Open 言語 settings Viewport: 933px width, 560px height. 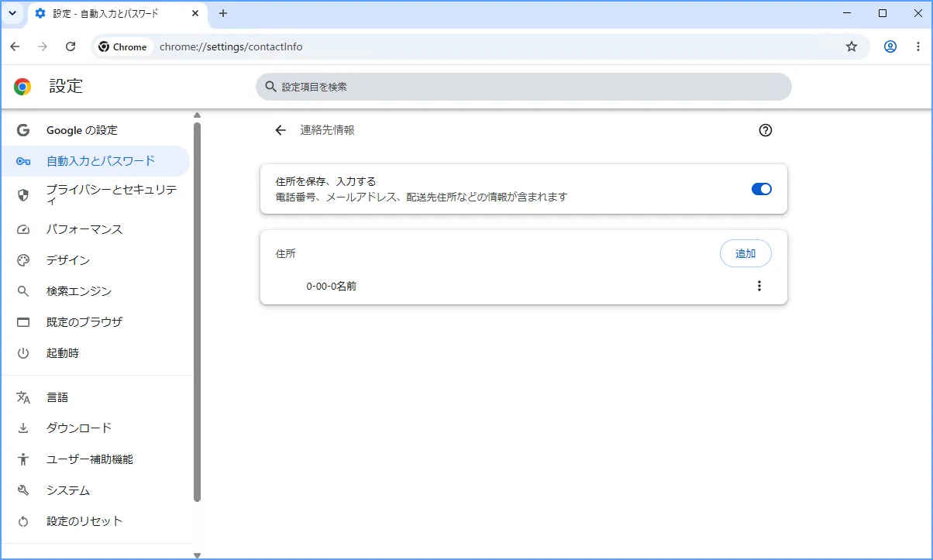pos(95,397)
